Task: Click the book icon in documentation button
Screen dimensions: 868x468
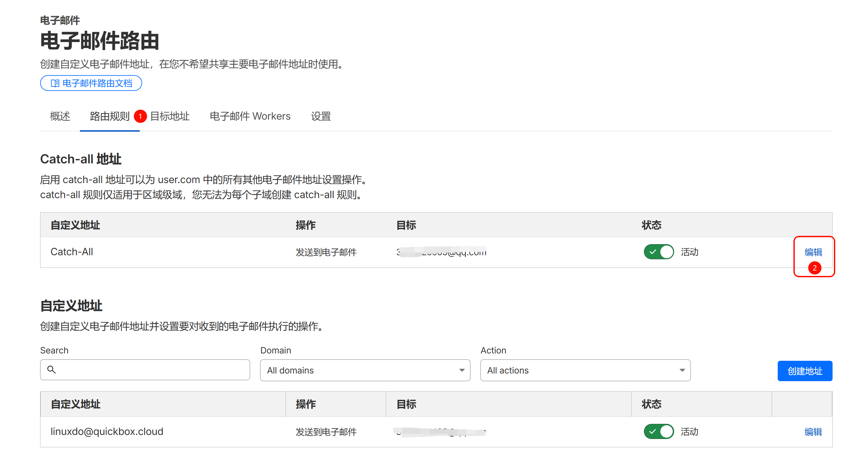Action: click(55, 83)
